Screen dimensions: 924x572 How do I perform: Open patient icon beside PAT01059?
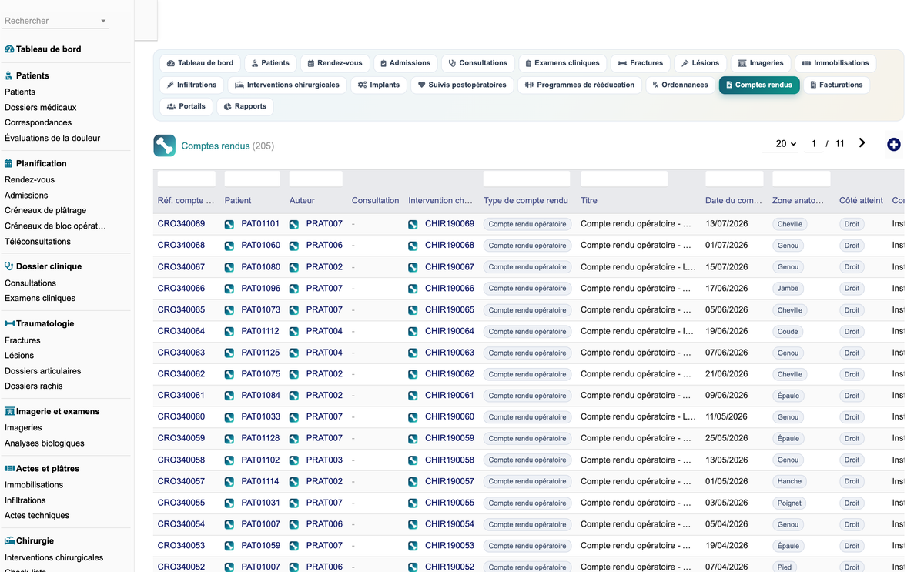[x=229, y=546]
